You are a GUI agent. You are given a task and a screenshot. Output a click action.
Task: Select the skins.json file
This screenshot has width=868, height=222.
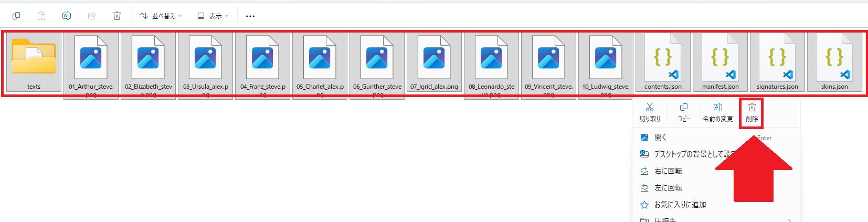835,62
